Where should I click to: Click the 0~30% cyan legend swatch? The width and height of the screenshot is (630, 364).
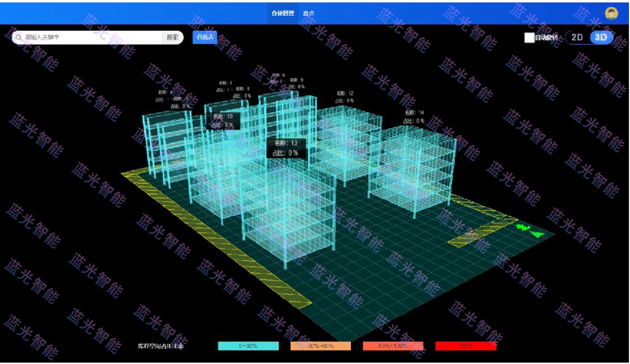coord(248,346)
